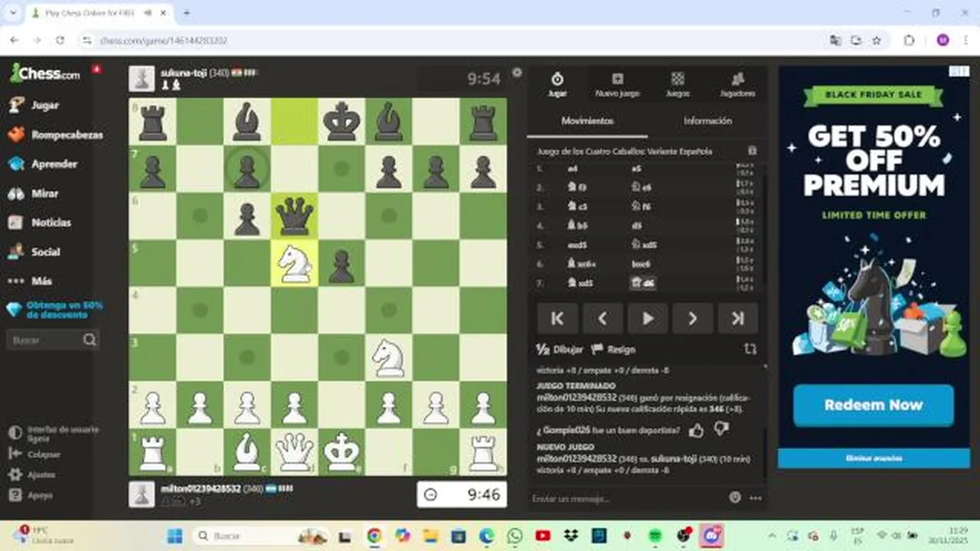Open the Noticias section
980x551 pixels.
point(40,223)
